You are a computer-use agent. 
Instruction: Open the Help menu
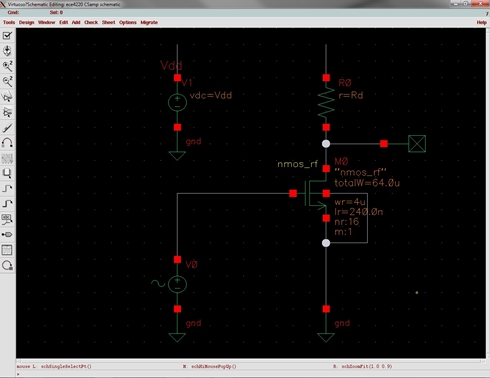(x=482, y=22)
